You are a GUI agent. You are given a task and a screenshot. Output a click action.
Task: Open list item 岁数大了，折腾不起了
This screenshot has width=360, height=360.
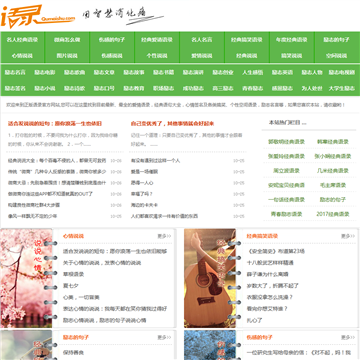(x=273, y=286)
